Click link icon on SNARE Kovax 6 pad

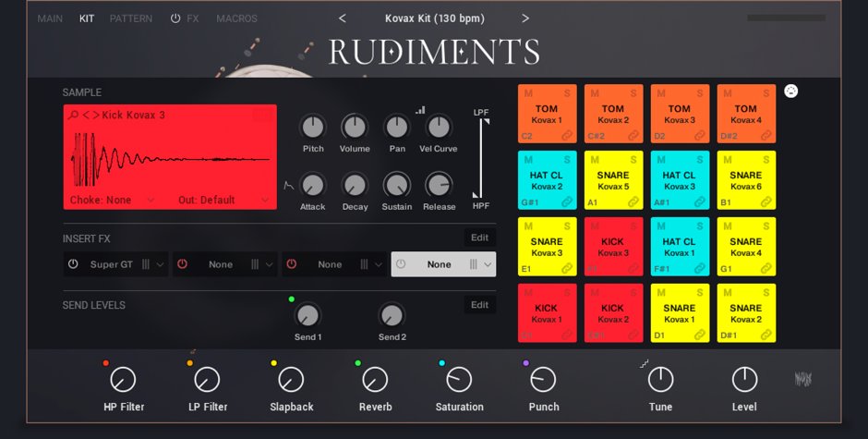pyautogui.click(x=766, y=201)
